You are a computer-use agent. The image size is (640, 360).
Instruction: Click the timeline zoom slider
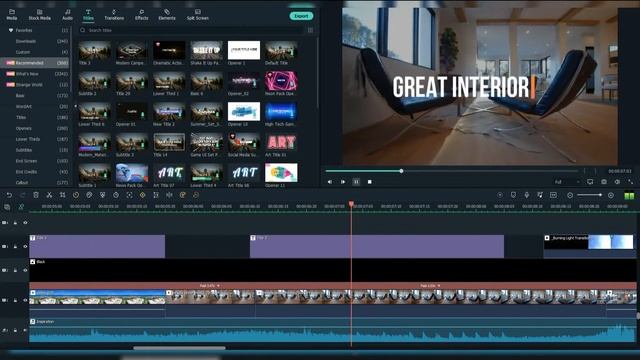590,196
